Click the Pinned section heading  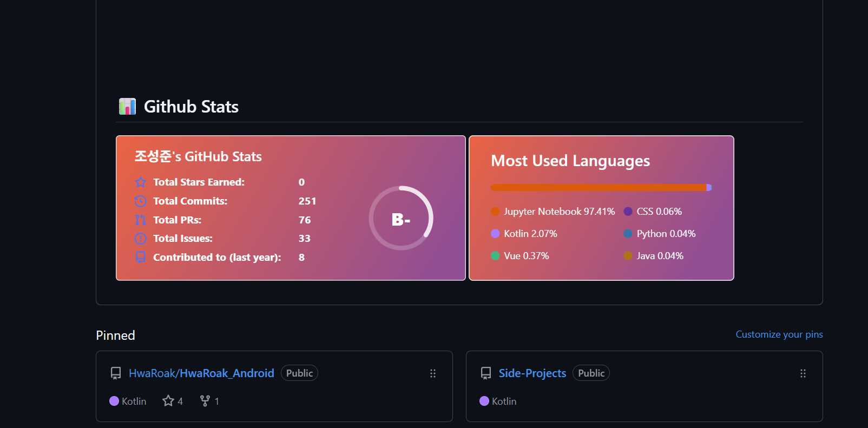pos(115,335)
